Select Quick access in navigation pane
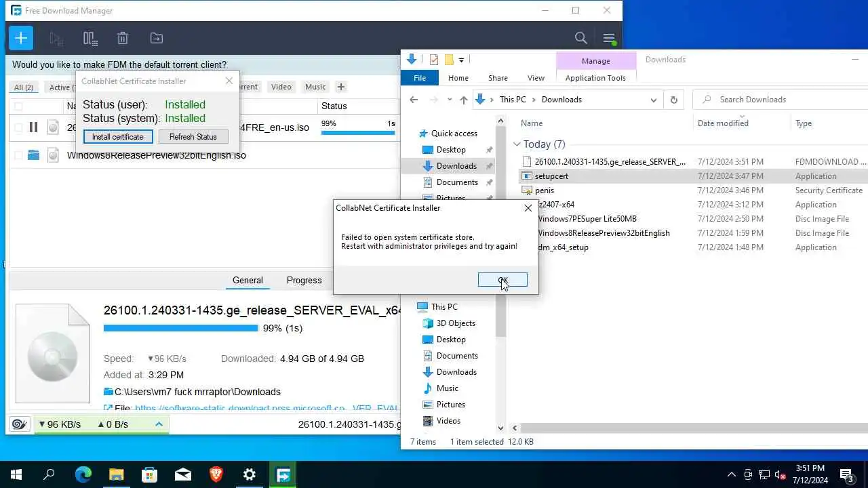Viewport: 868px width, 488px height. [454, 134]
